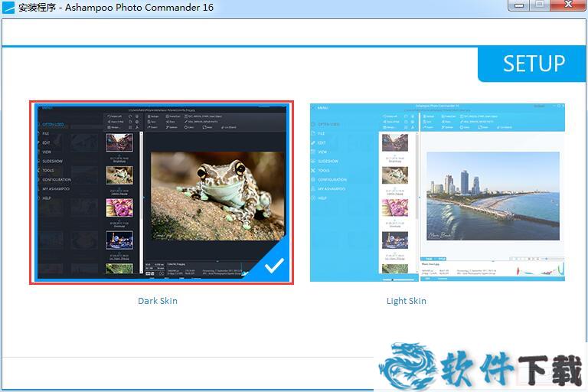Click the Ashampoo installer icon in title bar
Image resolution: width=588 pixels, height=392 pixels.
point(8,8)
